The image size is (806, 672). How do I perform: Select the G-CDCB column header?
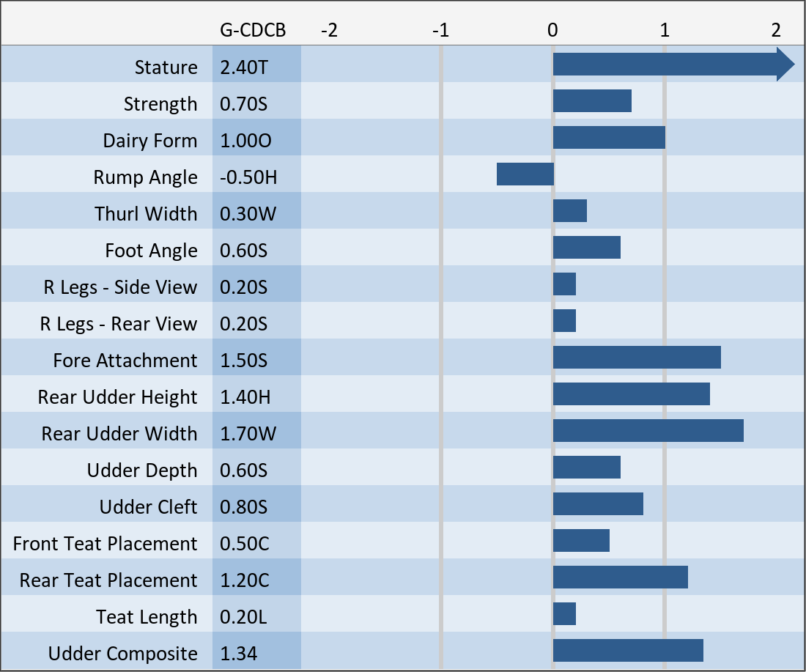(x=252, y=30)
